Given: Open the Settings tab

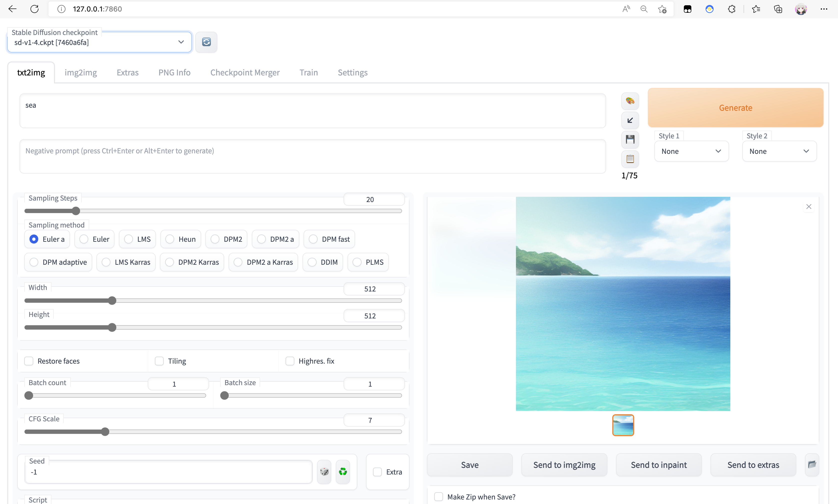Looking at the screenshot, I should 352,72.
